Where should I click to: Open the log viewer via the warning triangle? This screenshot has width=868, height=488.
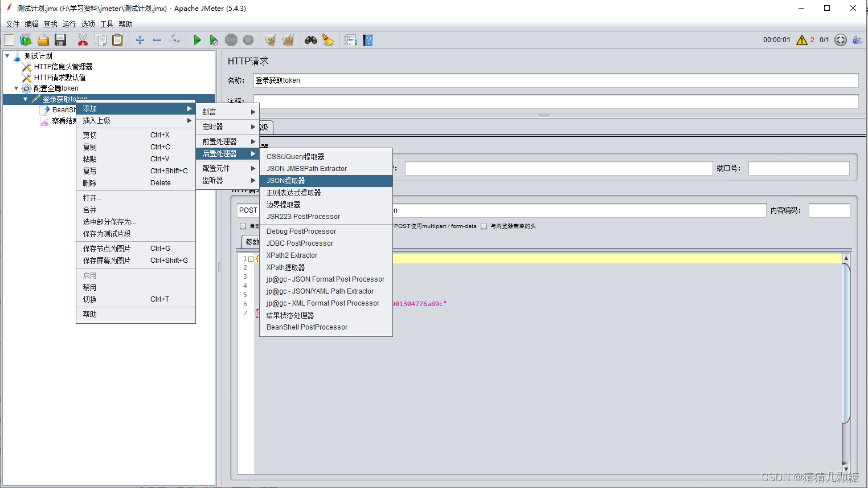802,40
